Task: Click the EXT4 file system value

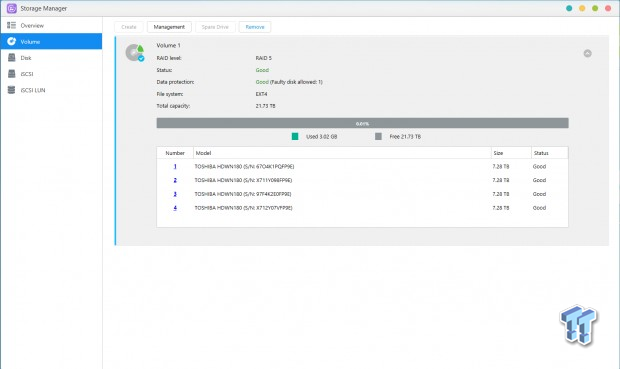Action: [x=261, y=94]
